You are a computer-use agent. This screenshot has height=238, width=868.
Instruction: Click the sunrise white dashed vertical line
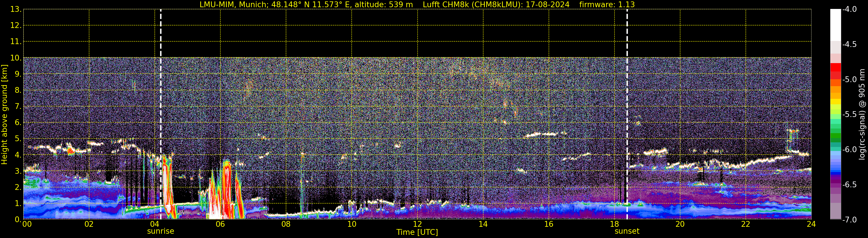click(161, 114)
